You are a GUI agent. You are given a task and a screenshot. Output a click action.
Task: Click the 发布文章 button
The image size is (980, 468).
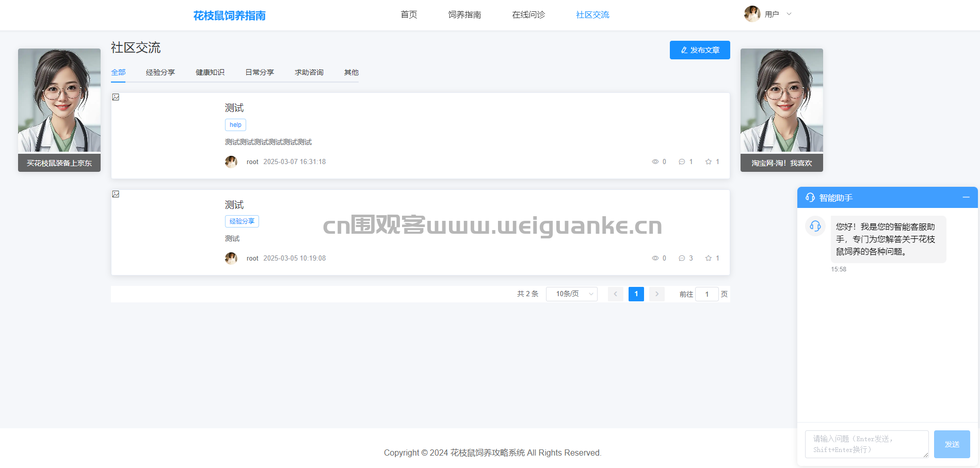coord(700,50)
